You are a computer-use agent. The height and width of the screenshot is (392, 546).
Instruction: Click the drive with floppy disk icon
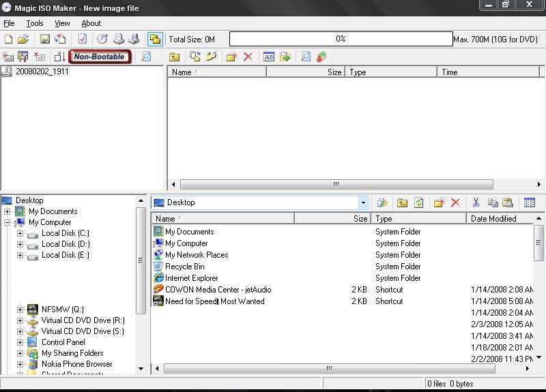[134, 39]
